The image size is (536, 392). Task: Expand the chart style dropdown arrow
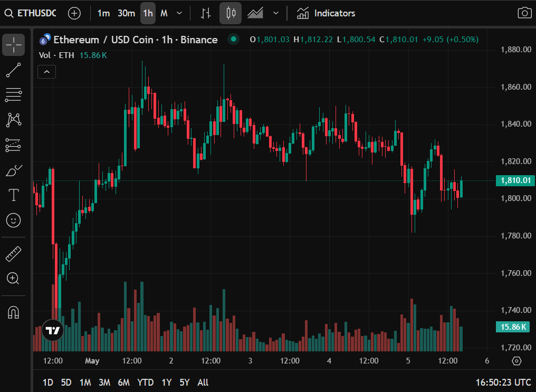pos(276,13)
